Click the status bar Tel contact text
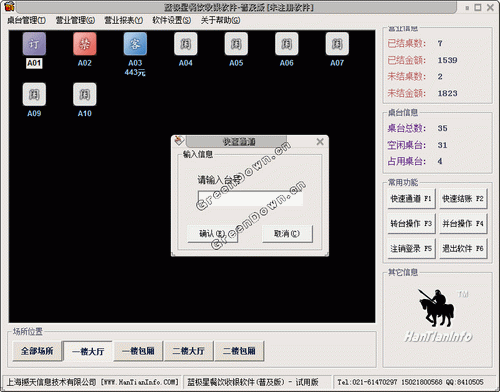The width and height of the screenshot is (500, 392). coord(410,382)
